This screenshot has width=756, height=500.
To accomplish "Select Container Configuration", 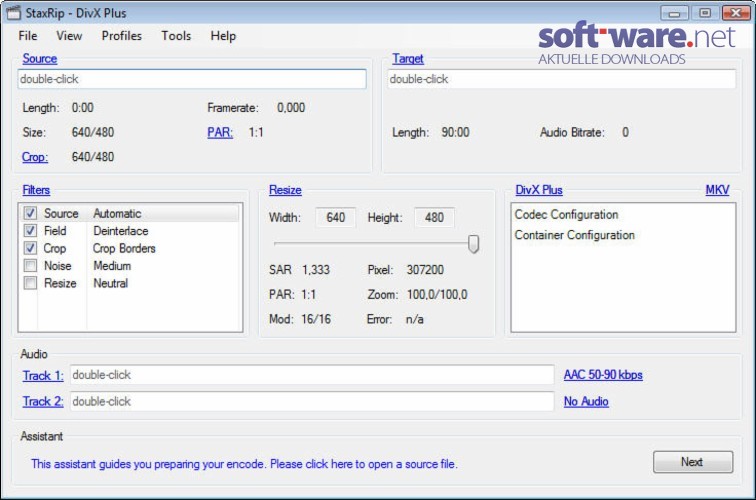I will pos(574,235).
